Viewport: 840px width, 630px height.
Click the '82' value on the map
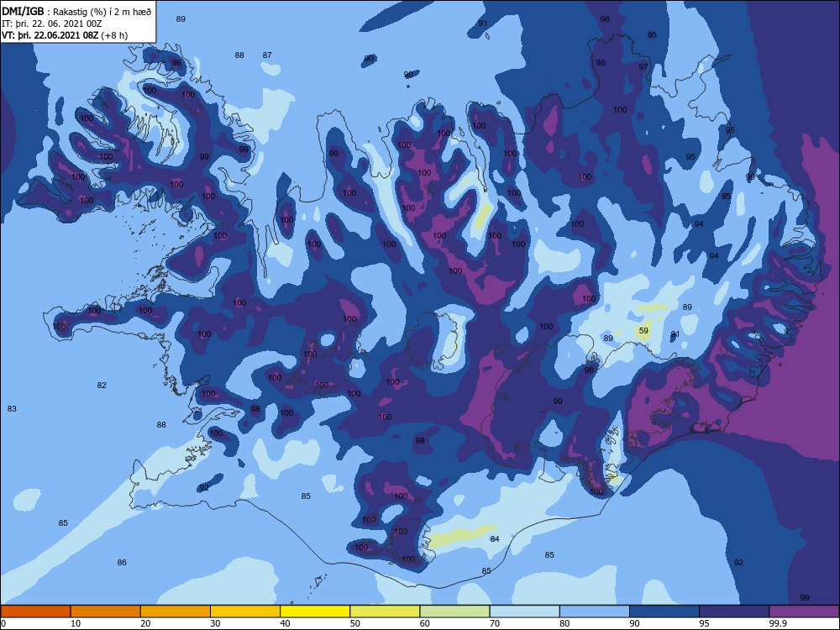102,386
